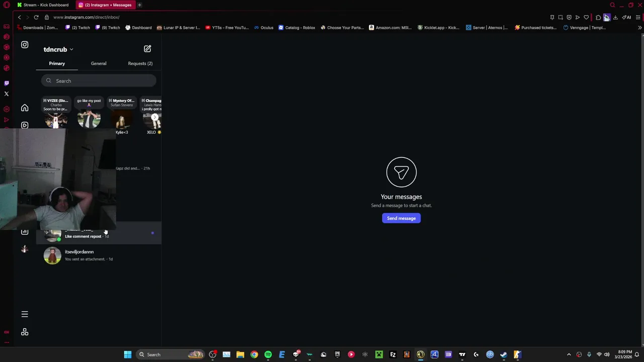Expand more bookmarks chevron in bookmarks bar
This screenshot has height=362, width=644.
pos(639,28)
